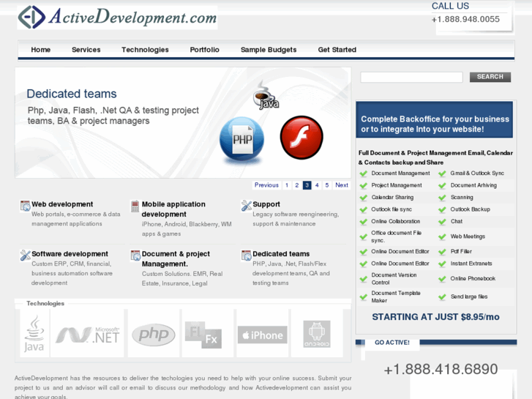Click the Scanning feature text

[x=462, y=197]
